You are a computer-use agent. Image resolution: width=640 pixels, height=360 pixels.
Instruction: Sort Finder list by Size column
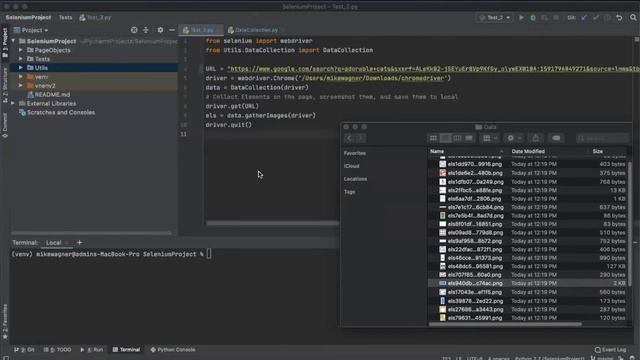608,151
